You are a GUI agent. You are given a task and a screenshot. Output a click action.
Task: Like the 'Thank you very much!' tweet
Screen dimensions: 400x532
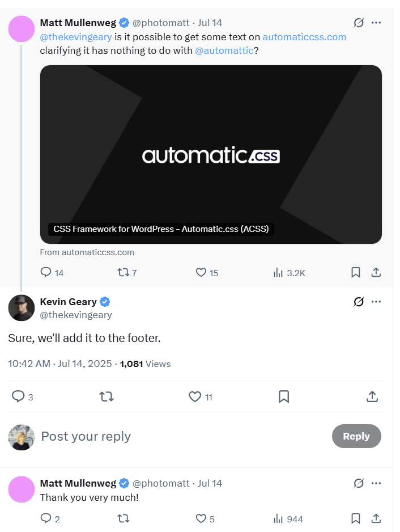click(201, 518)
